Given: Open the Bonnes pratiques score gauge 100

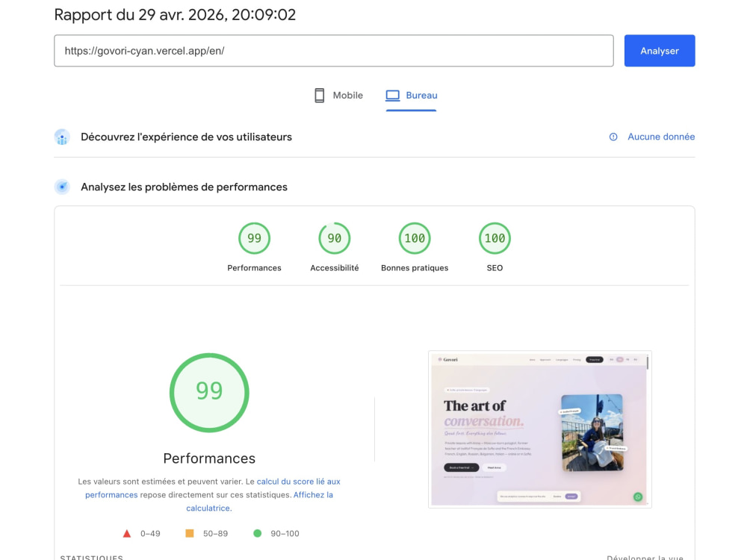Looking at the screenshot, I should (x=415, y=238).
